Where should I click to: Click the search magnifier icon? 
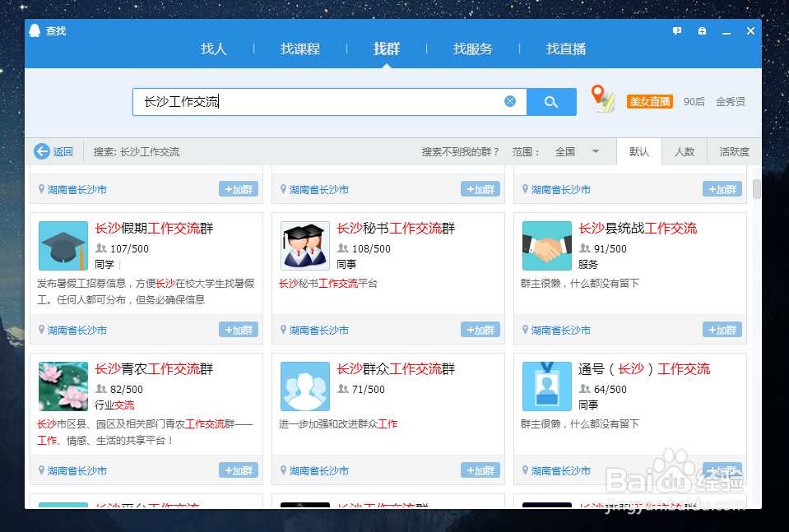point(550,101)
